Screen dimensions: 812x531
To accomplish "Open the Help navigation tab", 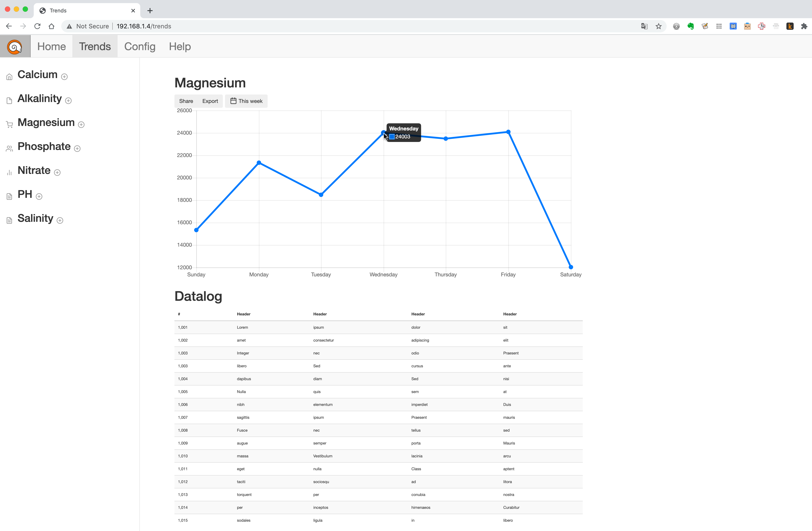I will (x=180, y=46).
